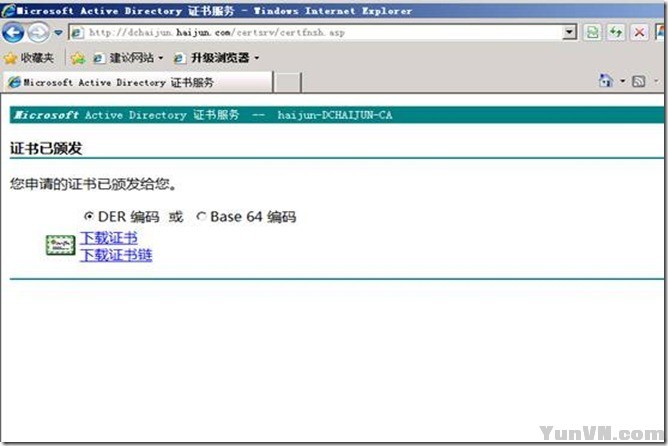Open the 收藏夹 favorites button
Viewport: 668px width, 446px height.
pyautogui.click(x=29, y=58)
